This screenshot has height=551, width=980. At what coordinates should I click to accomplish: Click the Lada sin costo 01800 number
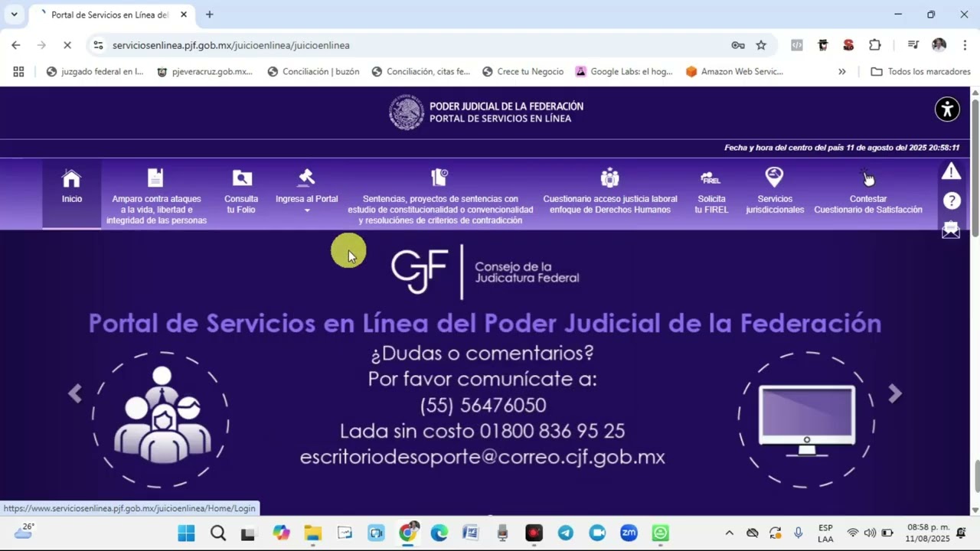click(482, 431)
